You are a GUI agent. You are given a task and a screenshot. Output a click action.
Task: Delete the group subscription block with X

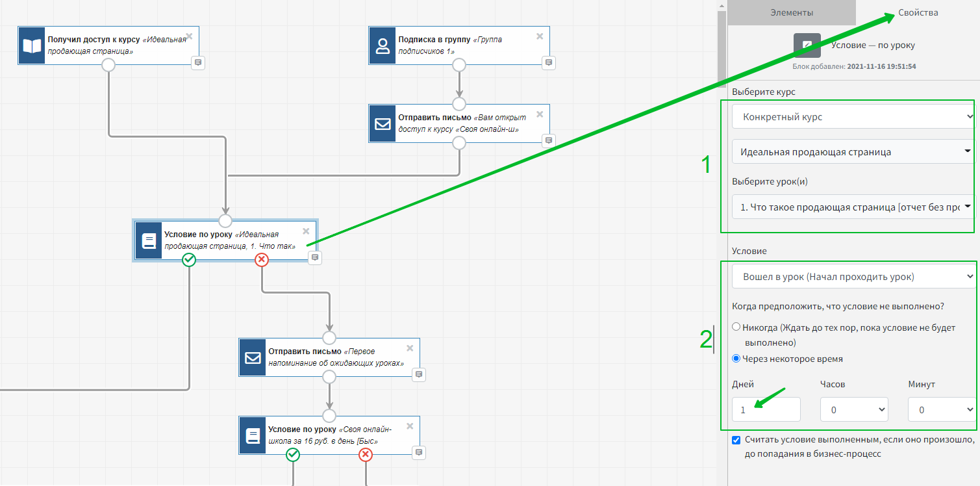point(540,36)
